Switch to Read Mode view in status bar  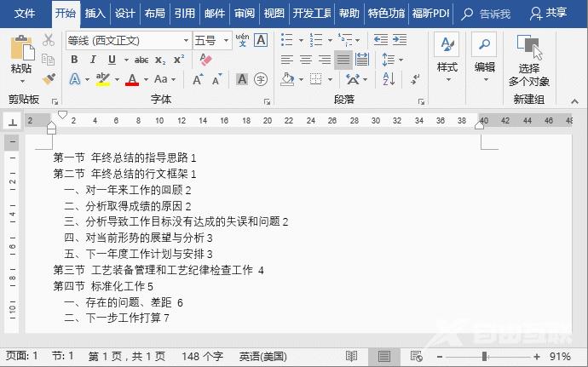pos(351,356)
